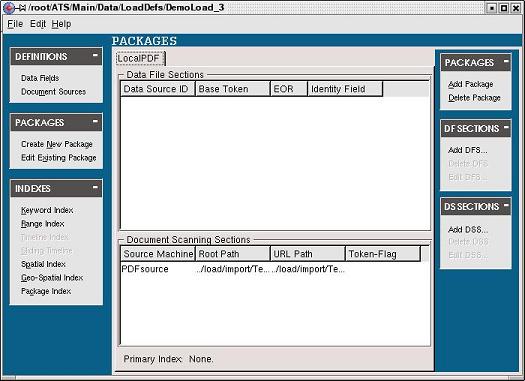Minimize the DemoLoad_3 window
The height and width of the screenshot is (381, 525).
pyautogui.click(x=491, y=8)
